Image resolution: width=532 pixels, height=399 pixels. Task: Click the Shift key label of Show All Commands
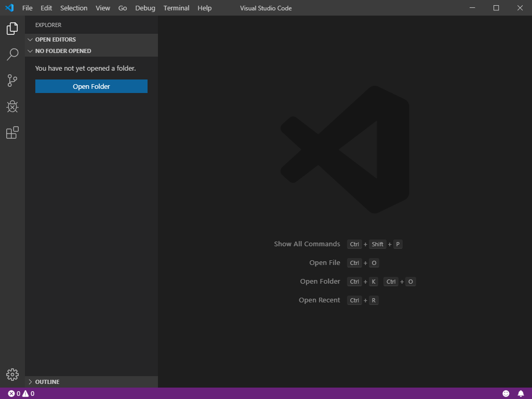[377, 244]
